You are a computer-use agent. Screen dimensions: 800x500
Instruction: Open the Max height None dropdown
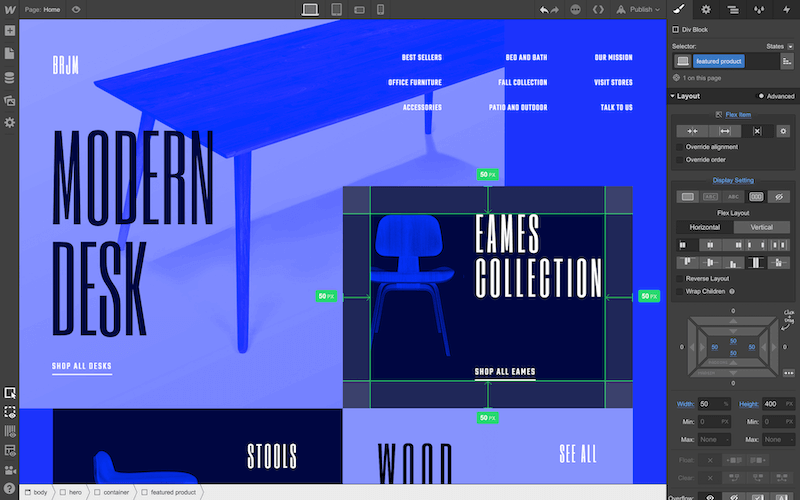point(779,439)
